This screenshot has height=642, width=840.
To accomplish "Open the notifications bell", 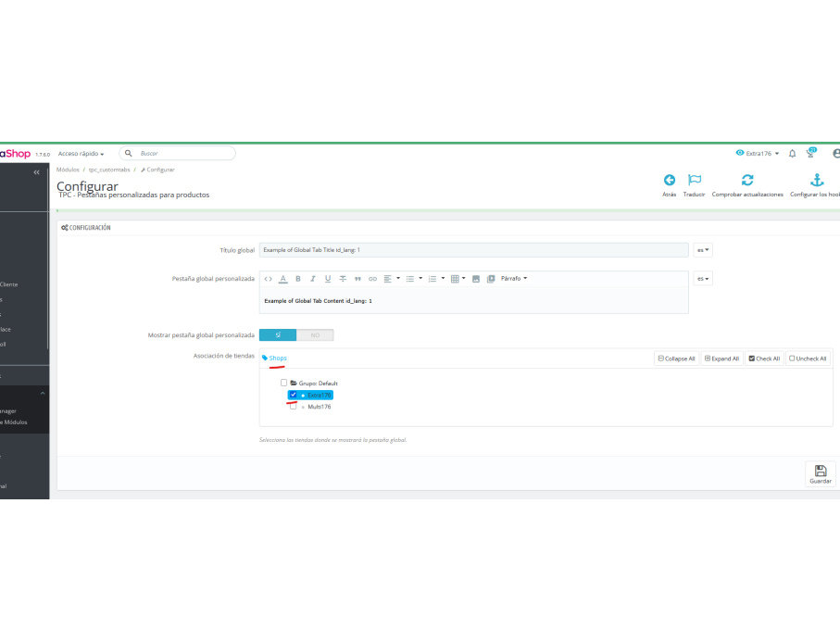I will pos(793,154).
